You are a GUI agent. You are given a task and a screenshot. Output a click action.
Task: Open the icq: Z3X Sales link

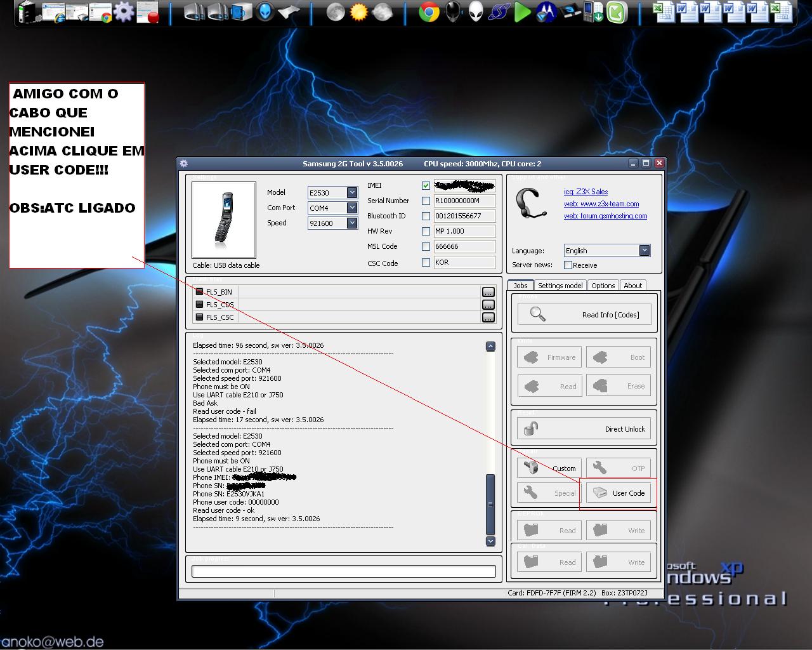pos(586,192)
